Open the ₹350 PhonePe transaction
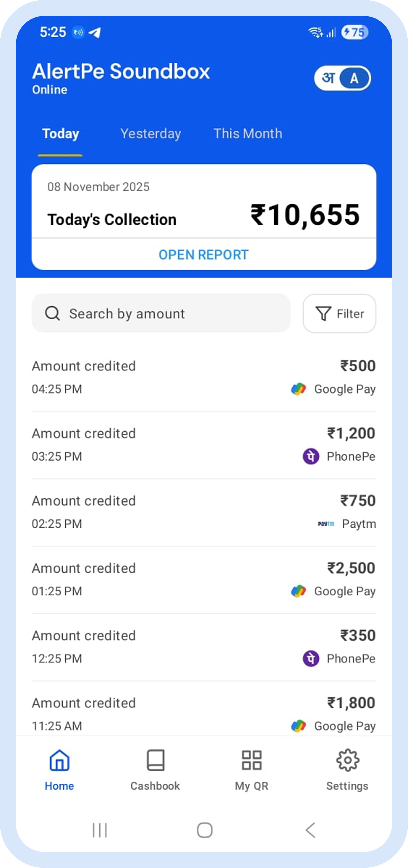Image resolution: width=408 pixels, height=868 pixels. (204, 647)
